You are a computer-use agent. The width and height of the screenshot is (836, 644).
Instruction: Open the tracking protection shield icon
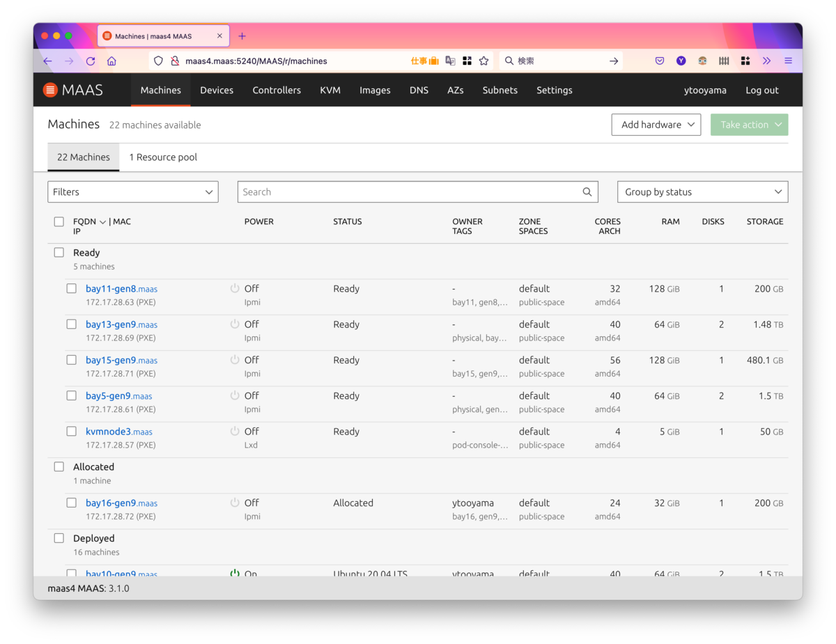pyautogui.click(x=158, y=61)
